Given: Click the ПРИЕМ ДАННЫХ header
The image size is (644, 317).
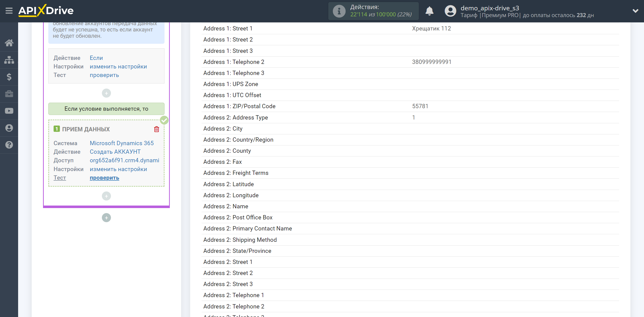Looking at the screenshot, I should 86,129.
